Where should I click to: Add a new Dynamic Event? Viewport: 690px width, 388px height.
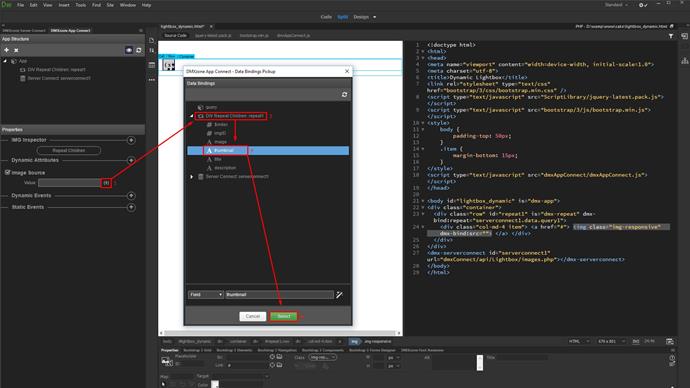131,195
